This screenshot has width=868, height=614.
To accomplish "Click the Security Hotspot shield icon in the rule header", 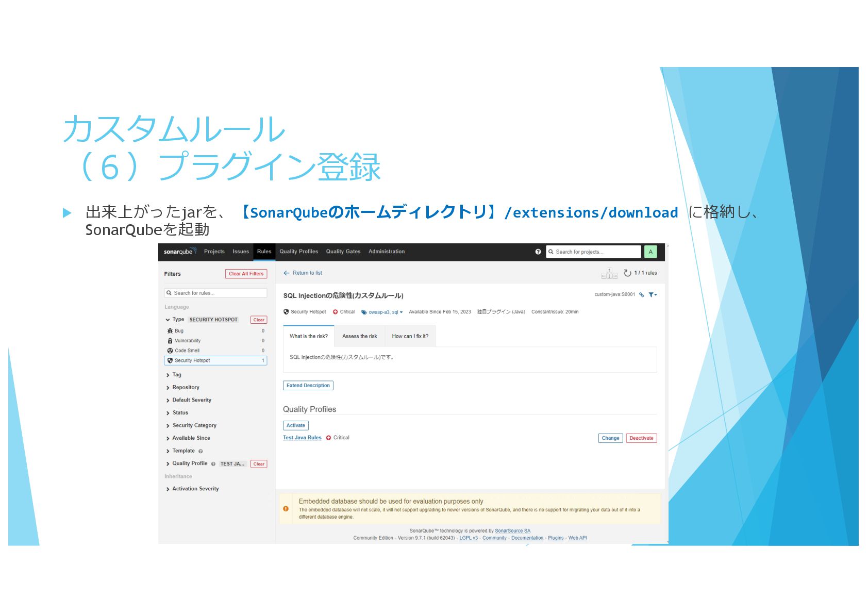I will click(286, 312).
